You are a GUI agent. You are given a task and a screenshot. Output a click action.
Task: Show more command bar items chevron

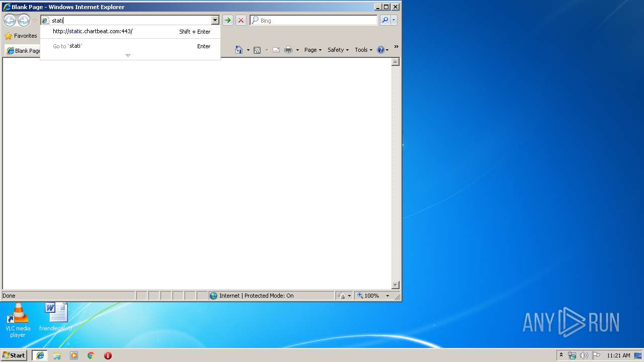pyautogui.click(x=396, y=47)
